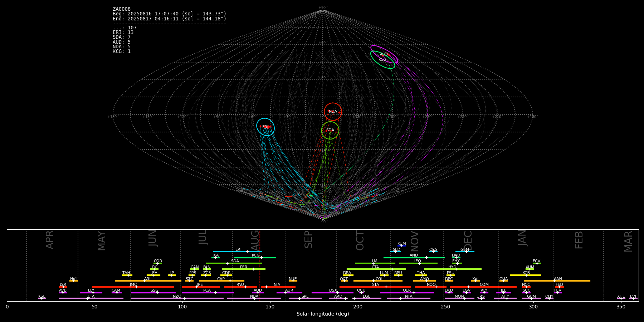
Task: Click the SDA green timeline bar
Action: 234,263
